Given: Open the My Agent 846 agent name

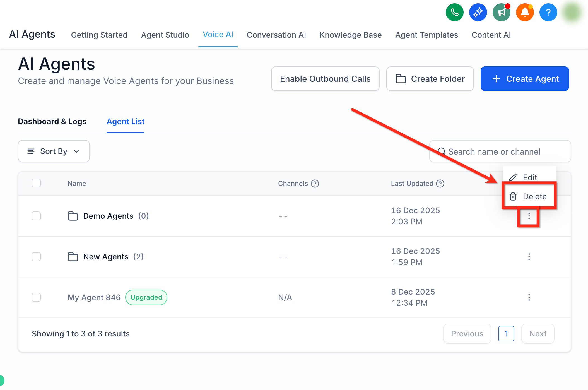Looking at the screenshot, I should tap(94, 297).
